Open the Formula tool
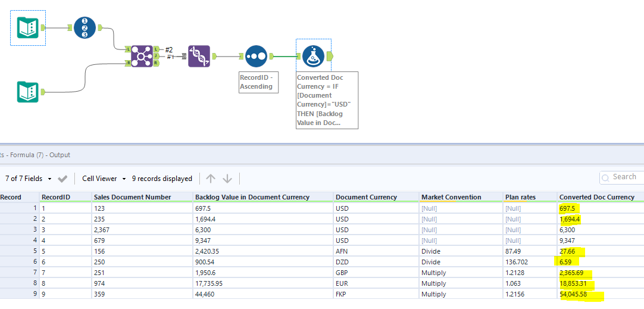The image size is (644, 309). (313, 56)
